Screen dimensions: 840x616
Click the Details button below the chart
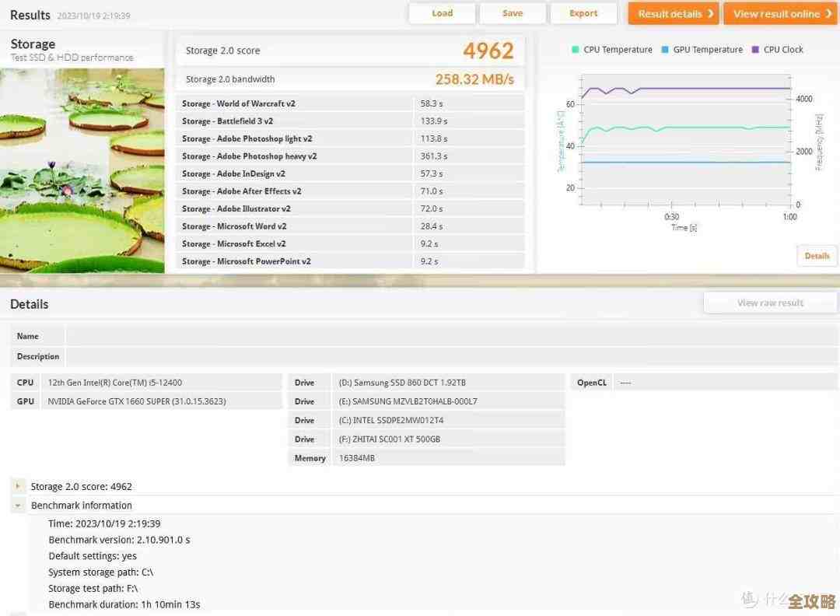[817, 256]
